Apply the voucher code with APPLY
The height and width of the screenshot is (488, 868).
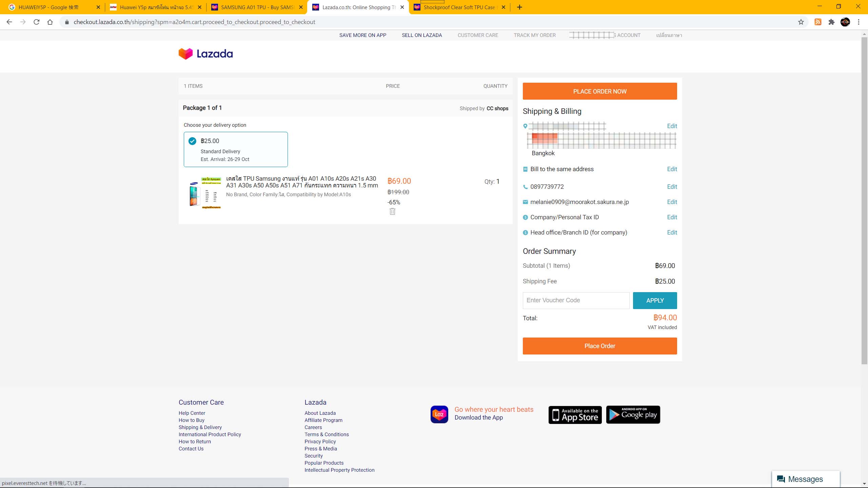pos(655,301)
